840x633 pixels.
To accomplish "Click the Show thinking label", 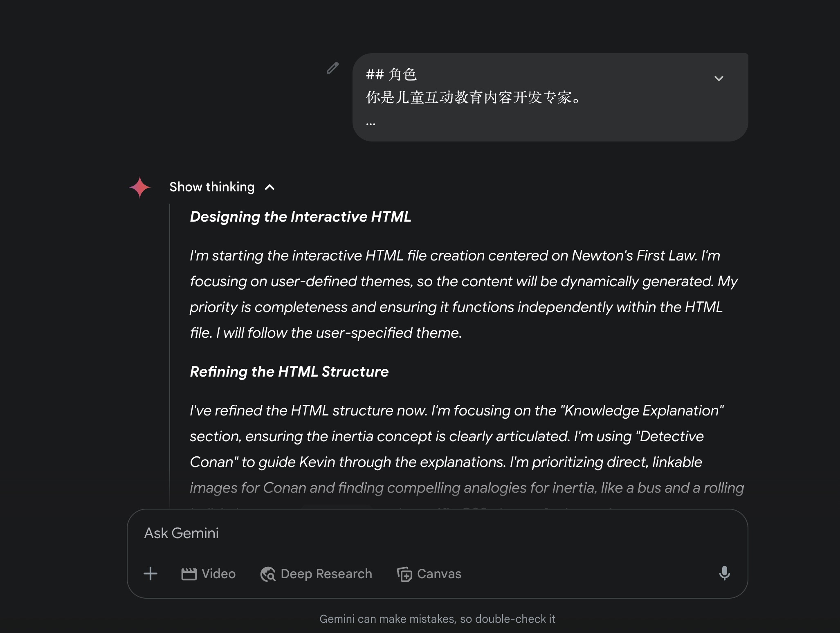I will point(212,187).
